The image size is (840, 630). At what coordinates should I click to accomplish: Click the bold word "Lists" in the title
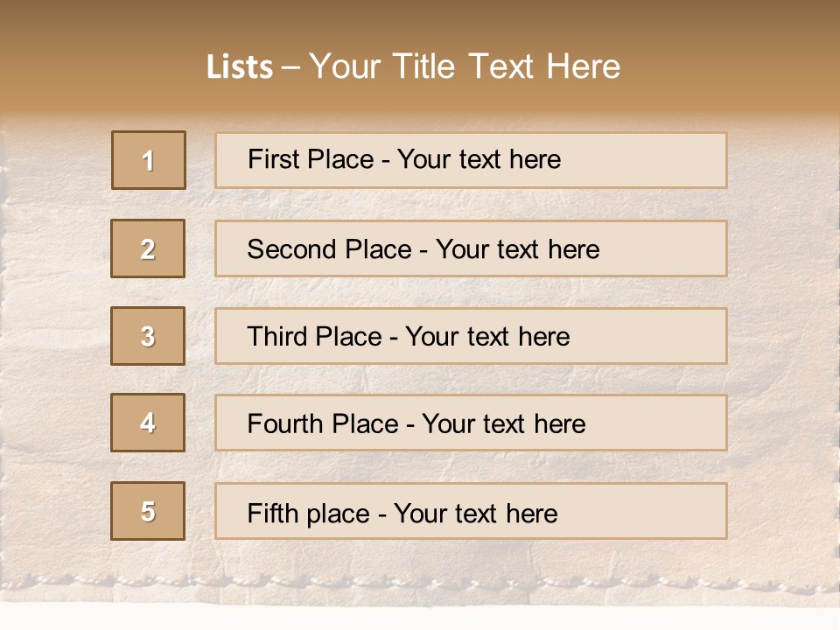coord(240,67)
